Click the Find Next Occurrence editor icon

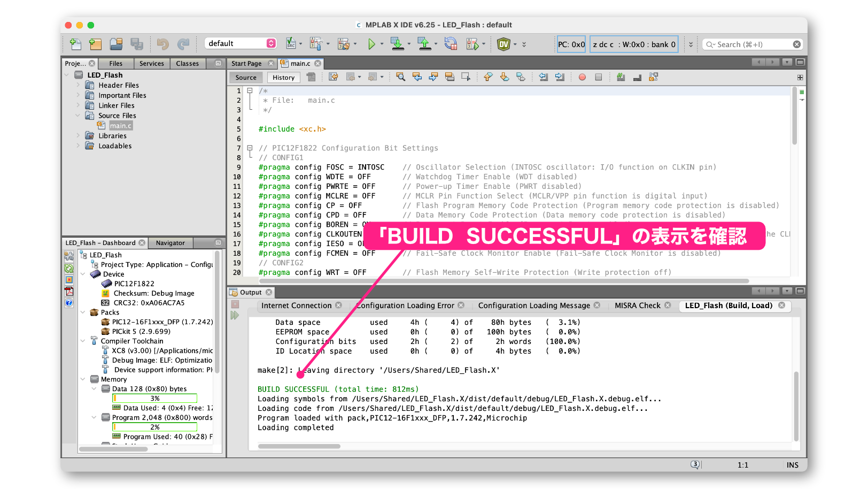433,77
